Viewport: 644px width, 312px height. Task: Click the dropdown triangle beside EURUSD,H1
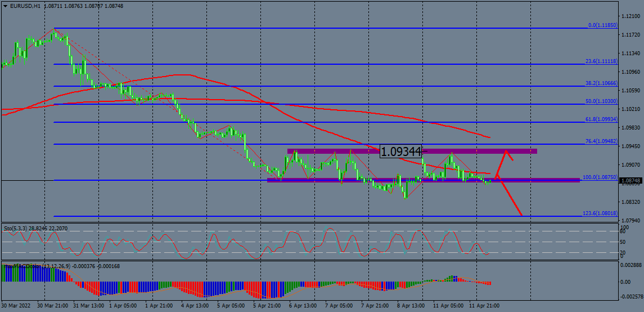coord(4,6)
